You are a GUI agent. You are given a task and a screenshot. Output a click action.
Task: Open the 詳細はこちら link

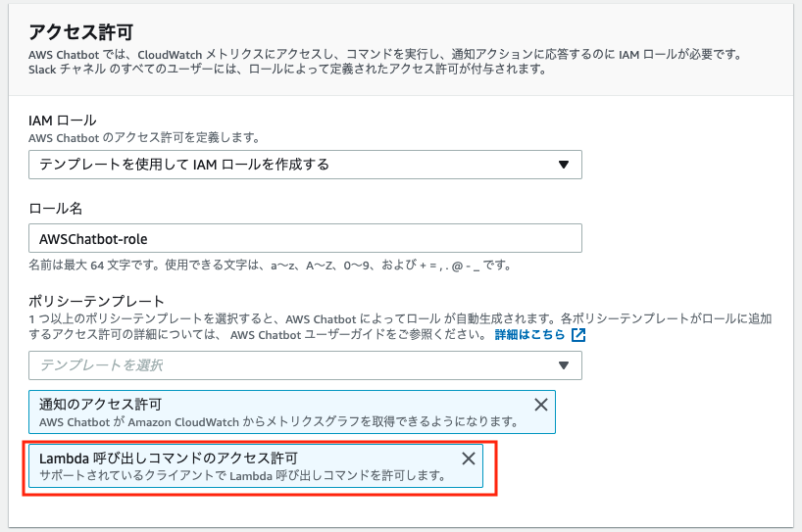tap(529, 335)
